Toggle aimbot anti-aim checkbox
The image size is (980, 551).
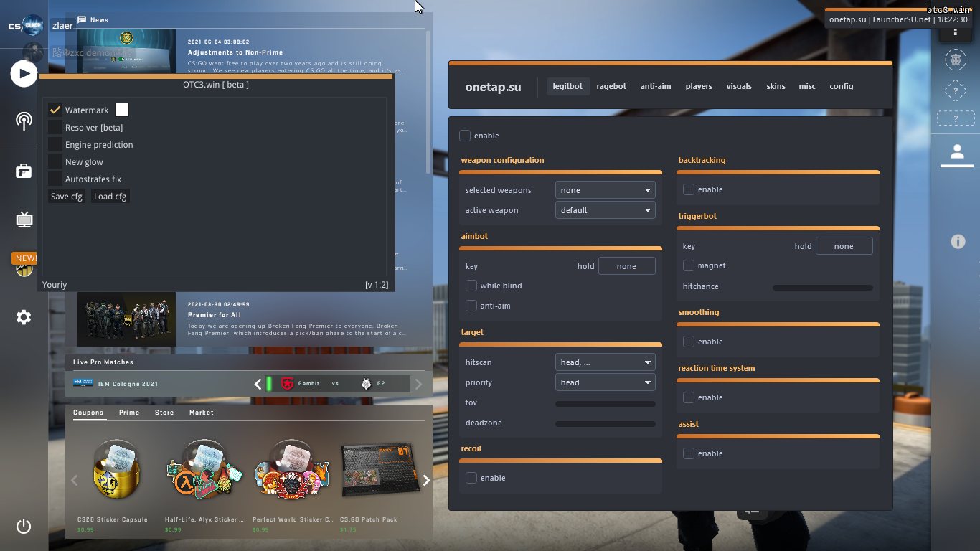click(471, 306)
